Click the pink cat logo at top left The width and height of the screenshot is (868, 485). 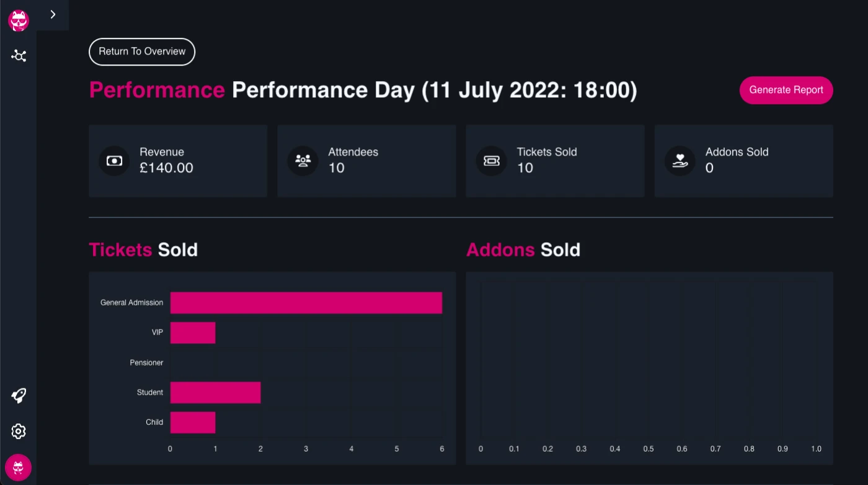[19, 20]
